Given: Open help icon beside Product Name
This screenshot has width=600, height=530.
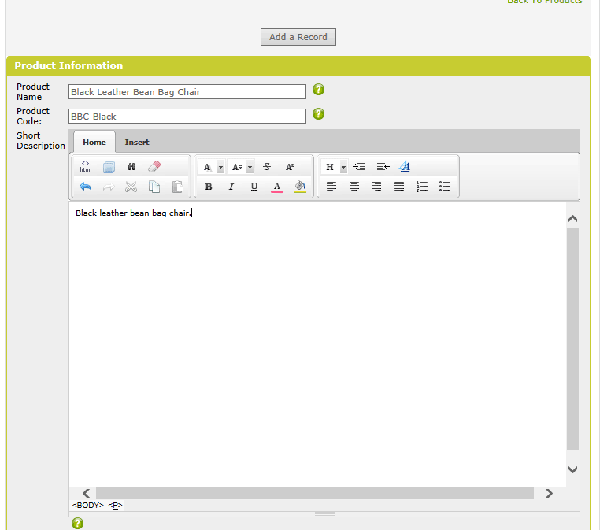Looking at the screenshot, I should [318, 89].
